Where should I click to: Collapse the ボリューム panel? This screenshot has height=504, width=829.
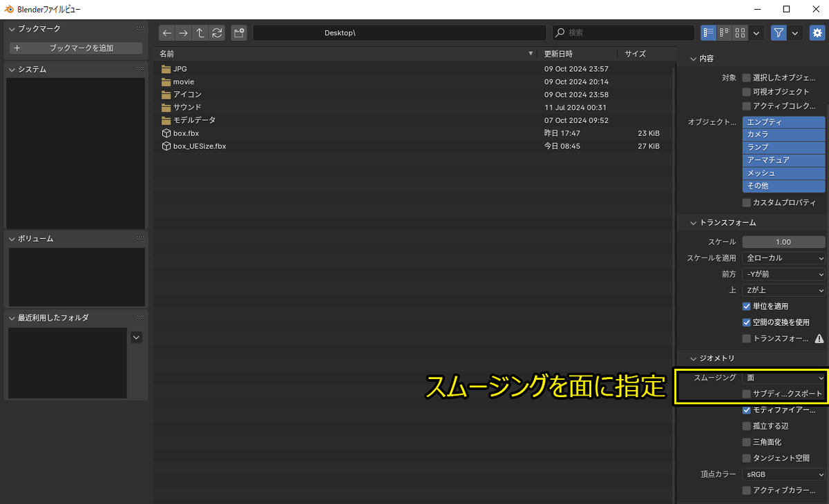click(12, 239)
